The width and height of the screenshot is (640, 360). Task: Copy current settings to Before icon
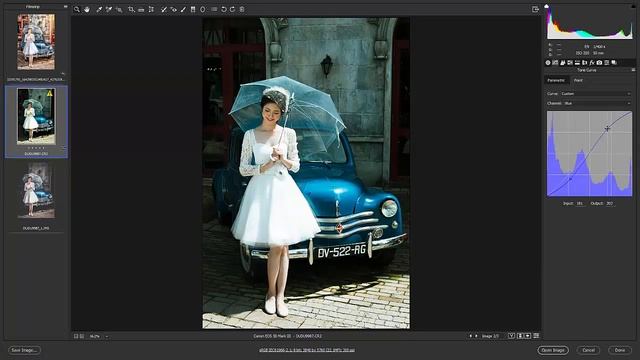click(528, 336)
